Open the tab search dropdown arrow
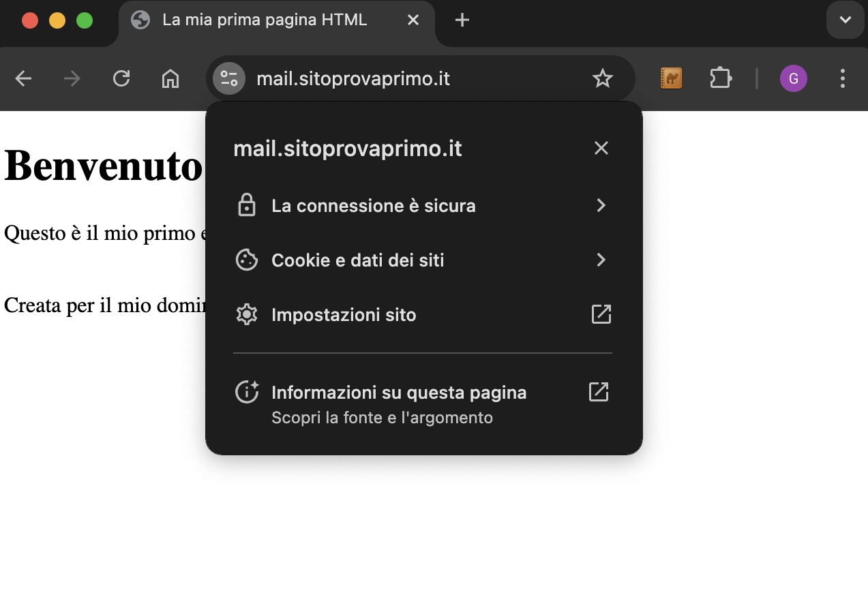Viewport: 868px width, 595px height. click(x=845, y=20)
